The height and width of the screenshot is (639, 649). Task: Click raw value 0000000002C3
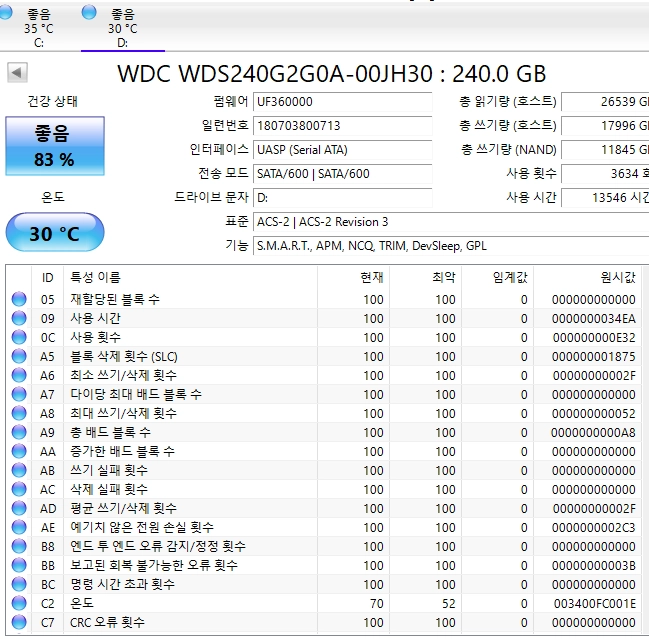[x=594, y=528]
